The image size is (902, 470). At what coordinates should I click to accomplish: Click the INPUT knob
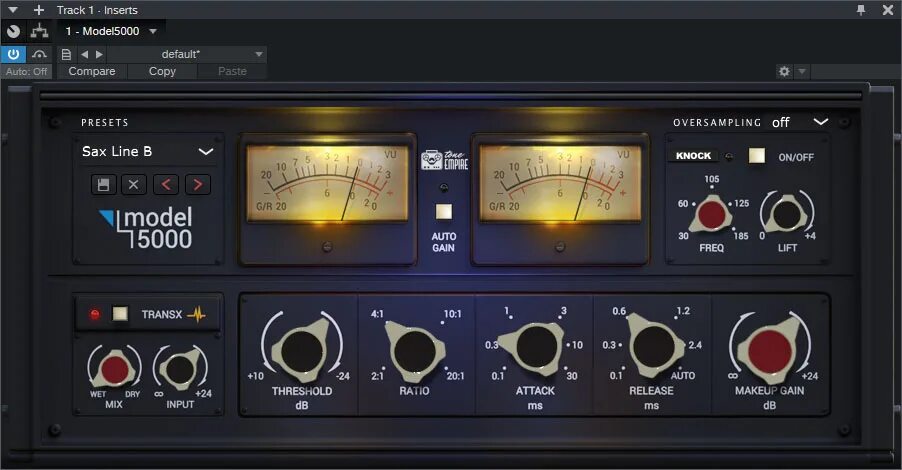179,369
